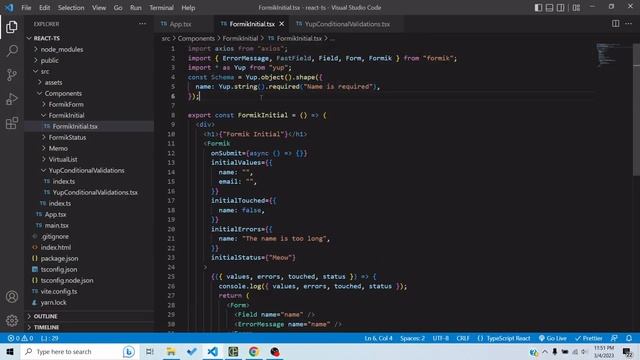
Task: Open YupConditionalValidations.tsx in the file tree
Action: click(x=89, y=192)
